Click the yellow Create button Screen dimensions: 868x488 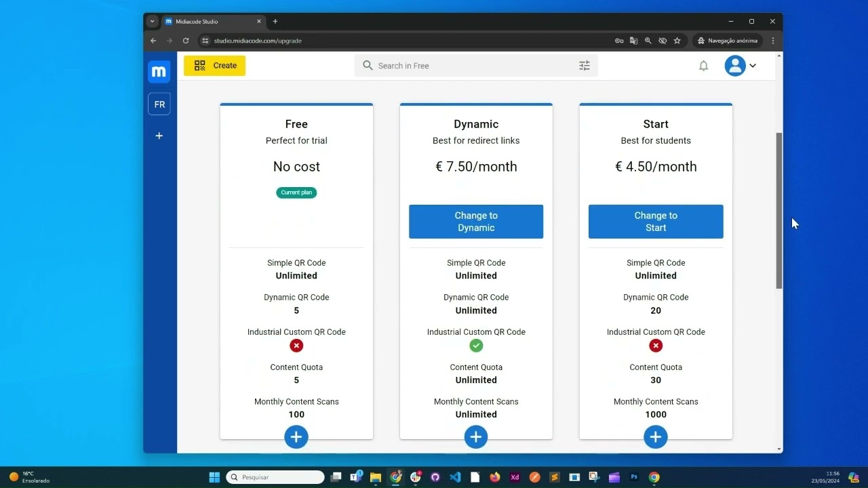[x=214, y=66]
